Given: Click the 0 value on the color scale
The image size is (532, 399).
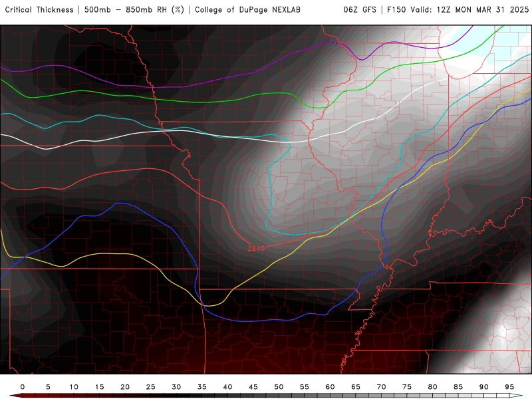Looking at the screenshot, I should 23,387.
